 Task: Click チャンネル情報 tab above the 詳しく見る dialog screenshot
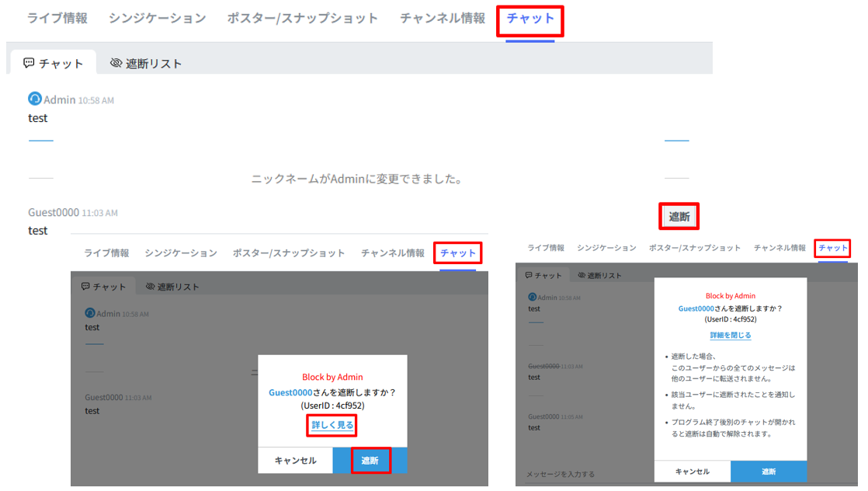(x=393, y=252)
